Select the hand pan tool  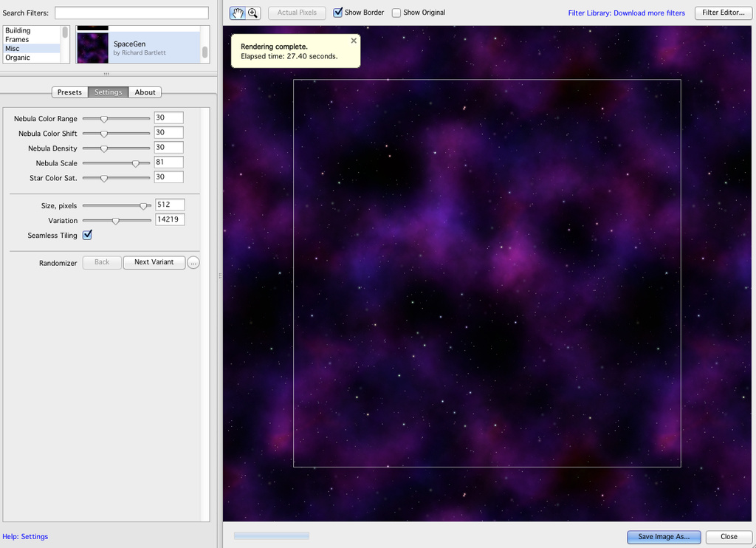pyautogui.click(x=238, y=13)
